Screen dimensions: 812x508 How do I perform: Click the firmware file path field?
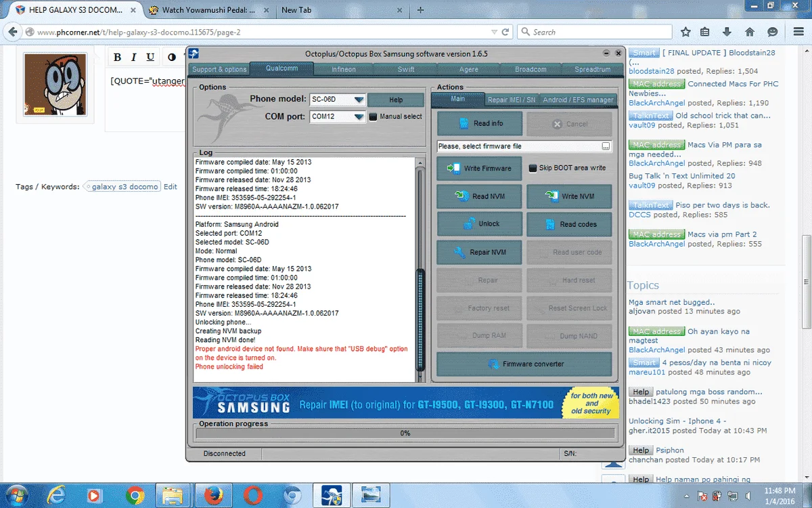518,146
